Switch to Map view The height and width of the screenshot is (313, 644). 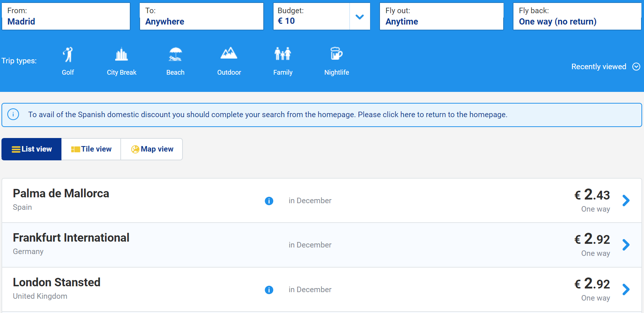[152, 149]
